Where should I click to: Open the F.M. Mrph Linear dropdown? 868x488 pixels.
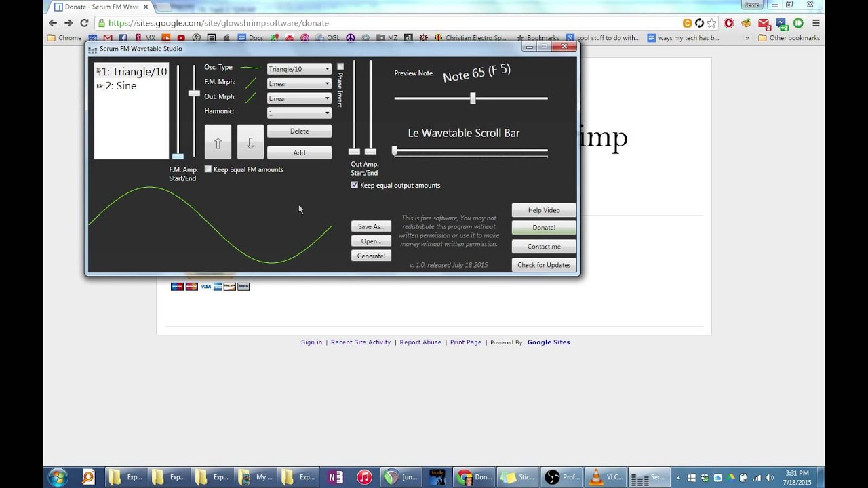[x=299, y=84]
